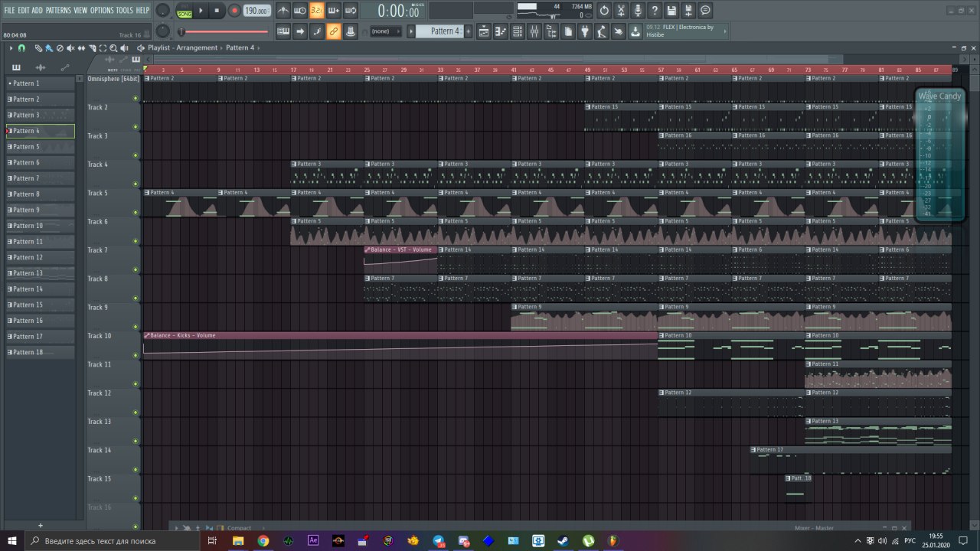Viewport: 980px width, 551px height.
Task: Select the playlist Mute tool
Action: tap(70, 48)
